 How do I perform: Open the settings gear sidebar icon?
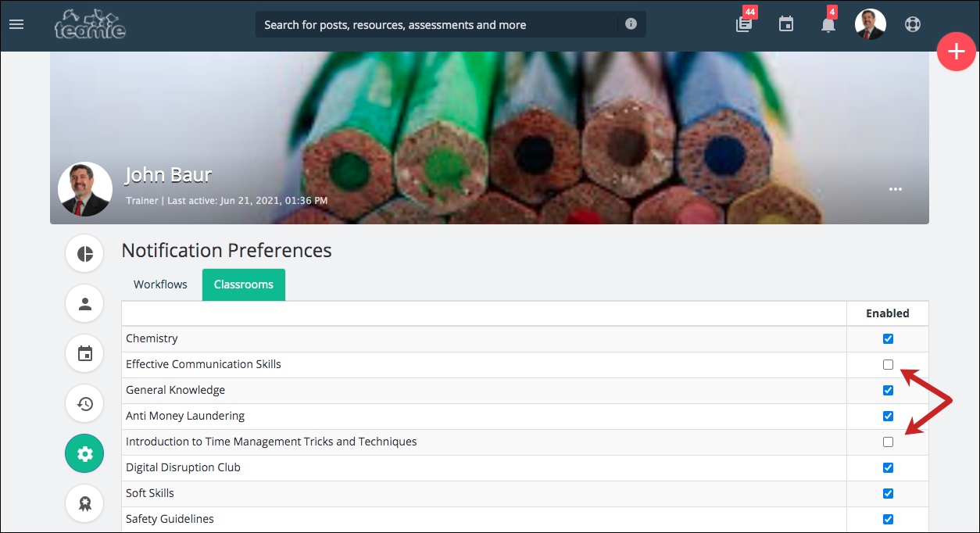click(84, 453)
